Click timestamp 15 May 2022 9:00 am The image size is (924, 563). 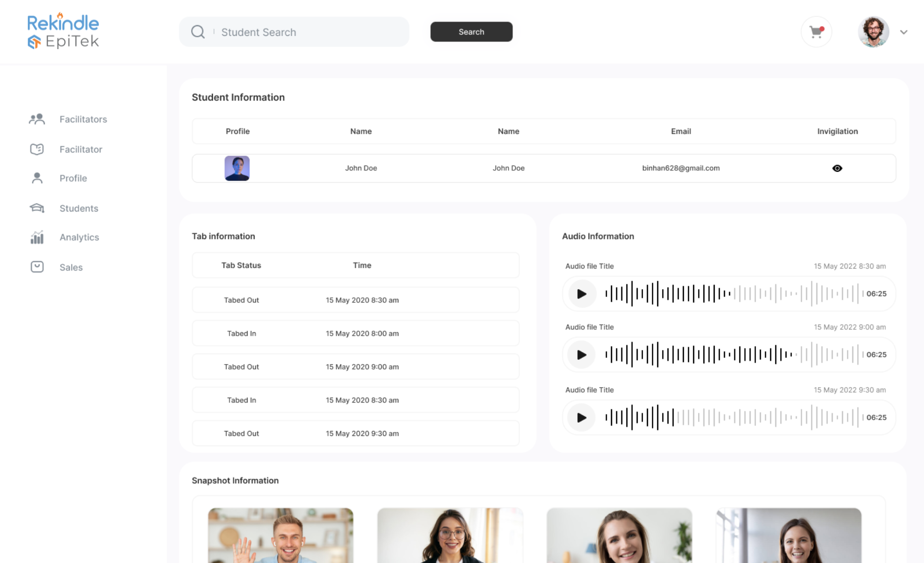(849, 327)
